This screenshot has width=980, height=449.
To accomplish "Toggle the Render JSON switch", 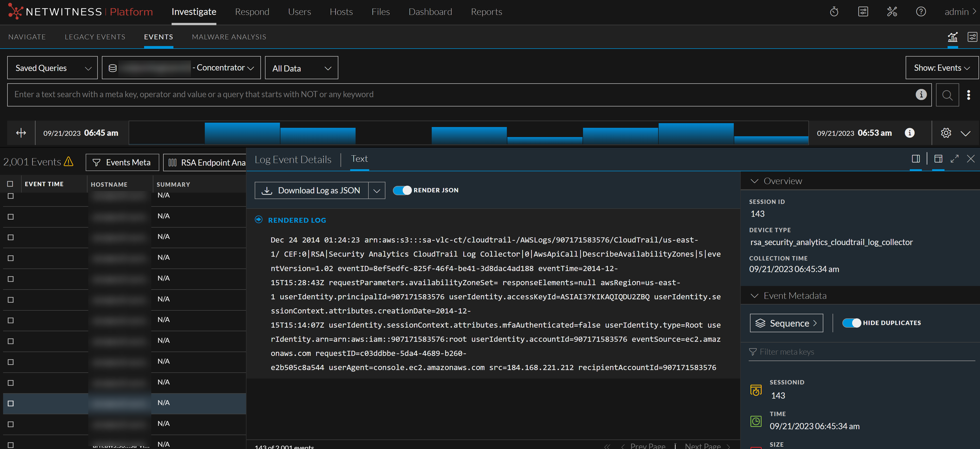I will pyautogui.click(x=402, y=190).
